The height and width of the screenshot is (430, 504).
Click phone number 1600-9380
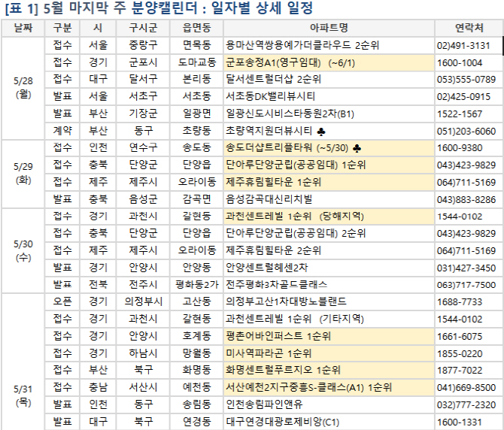[460, 148]
